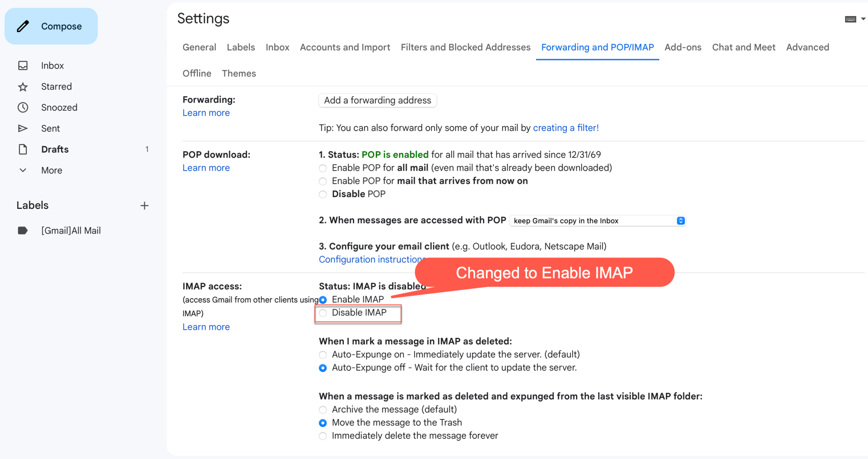This screenshot has height=459, width=868.
Task: Open the keep Gmail's copy dropdown
Action: click(598, 221)
